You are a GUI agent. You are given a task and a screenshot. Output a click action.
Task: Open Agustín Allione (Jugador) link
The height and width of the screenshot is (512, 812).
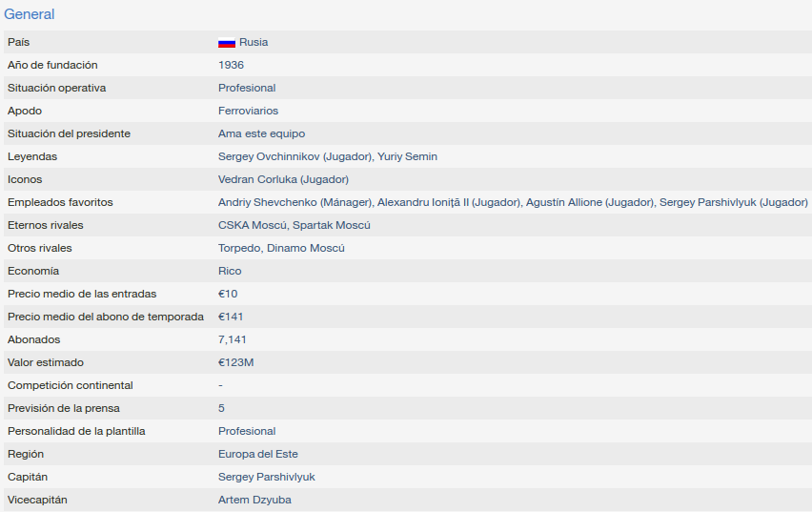[589, 202]
